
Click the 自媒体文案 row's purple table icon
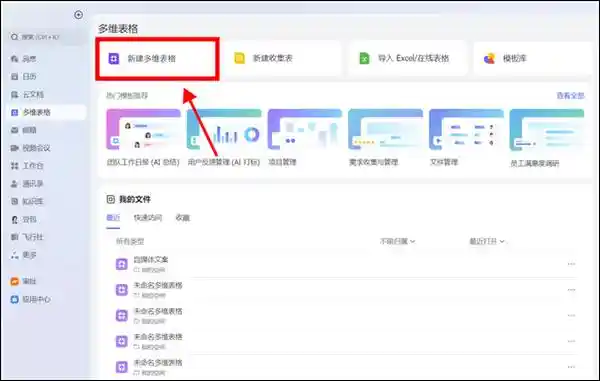122,264
